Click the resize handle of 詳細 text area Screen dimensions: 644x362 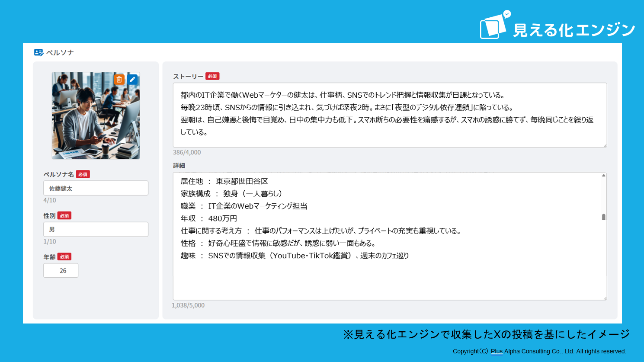[x=605, y=298]
